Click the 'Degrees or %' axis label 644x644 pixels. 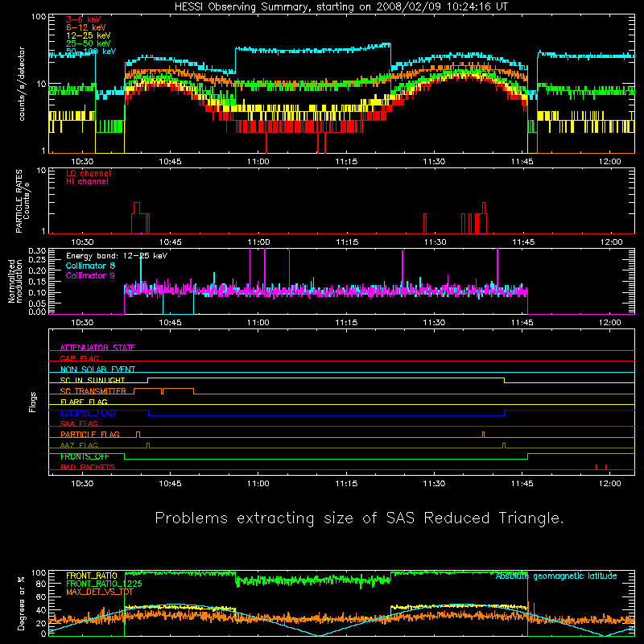(x=22, y=603)
